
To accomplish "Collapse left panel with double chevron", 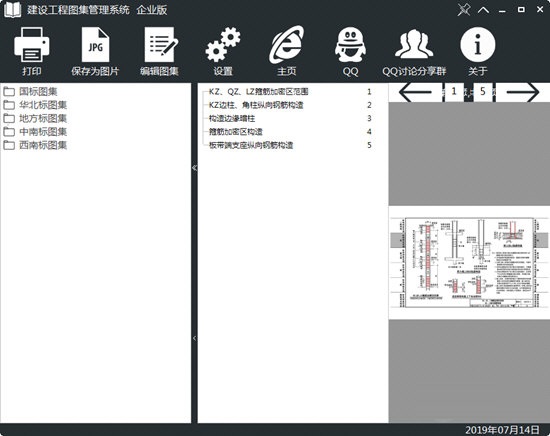I will 194,168.
